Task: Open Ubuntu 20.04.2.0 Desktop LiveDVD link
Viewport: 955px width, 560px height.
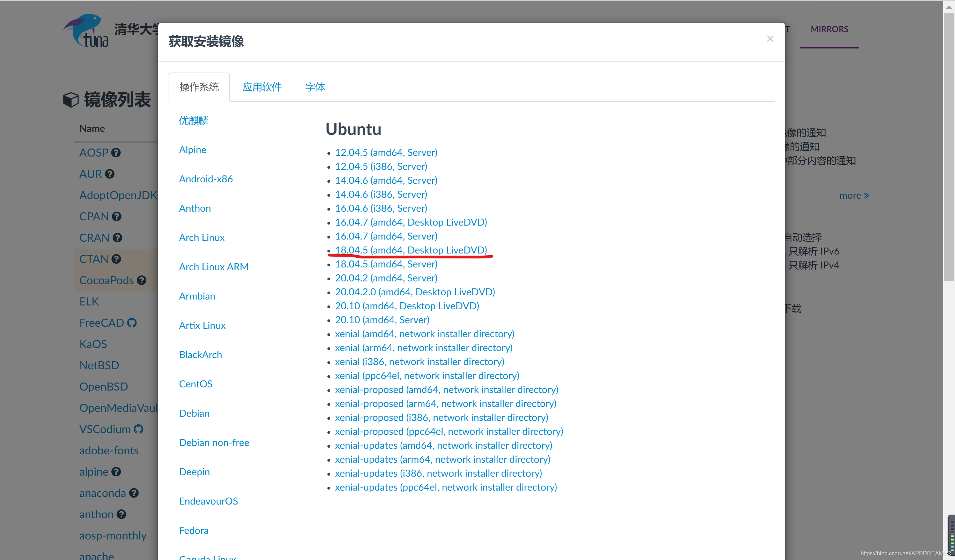Action: [x=415, y=292]
